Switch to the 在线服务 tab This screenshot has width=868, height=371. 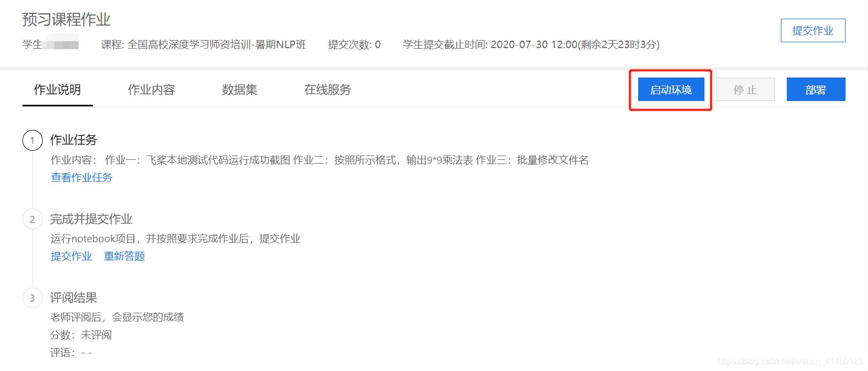(328, 90)
